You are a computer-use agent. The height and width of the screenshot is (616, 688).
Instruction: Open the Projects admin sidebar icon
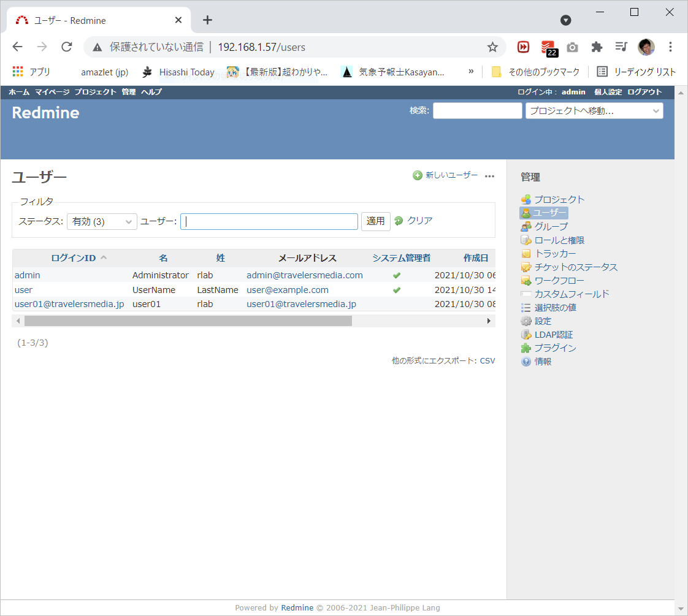(526, 199)
